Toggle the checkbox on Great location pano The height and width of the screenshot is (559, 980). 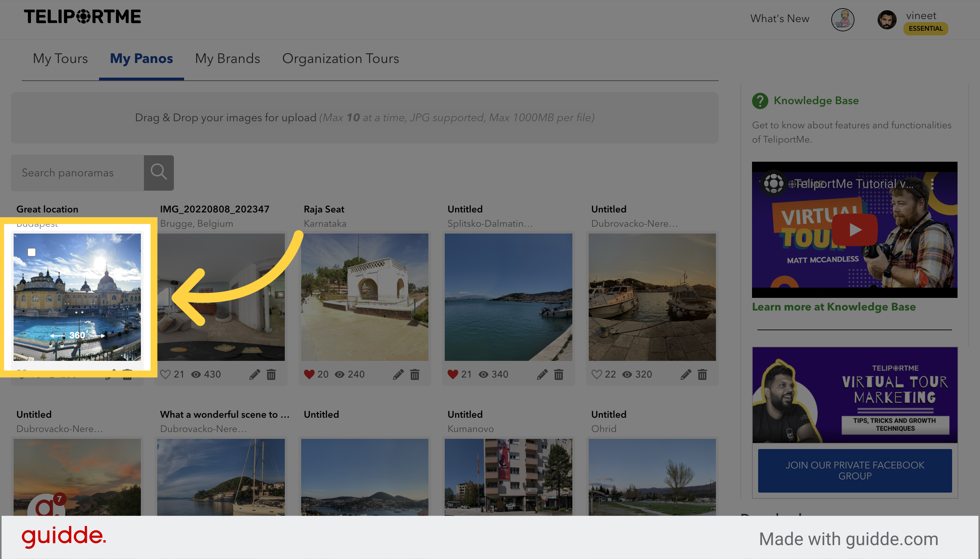[32, 253]
